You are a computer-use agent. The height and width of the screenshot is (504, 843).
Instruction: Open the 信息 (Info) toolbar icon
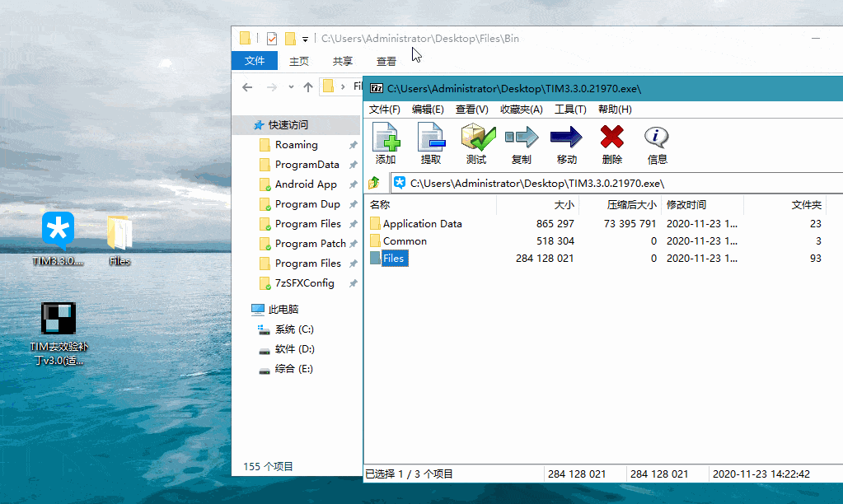tap(657, 137)
